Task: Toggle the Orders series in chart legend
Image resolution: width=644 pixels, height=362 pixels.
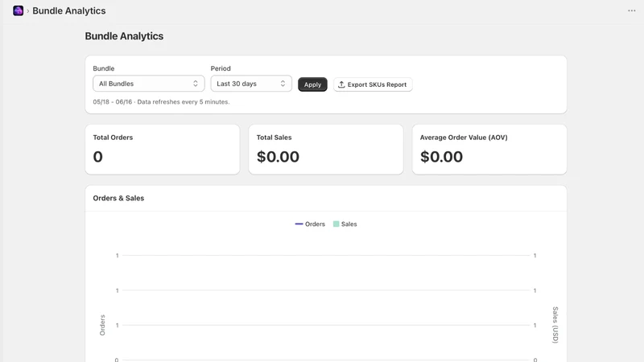Action: click(x=310, y=224)
